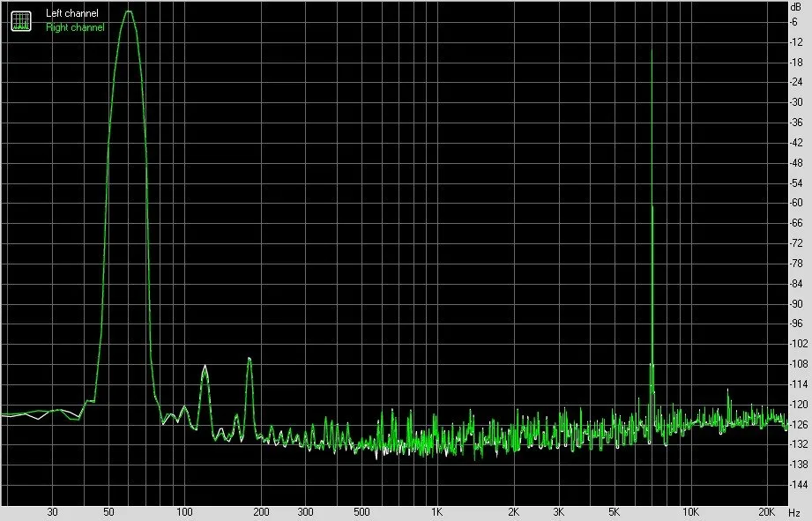Click the '100' frequency axis label
The image size is (812, 521).
point(184,512)
